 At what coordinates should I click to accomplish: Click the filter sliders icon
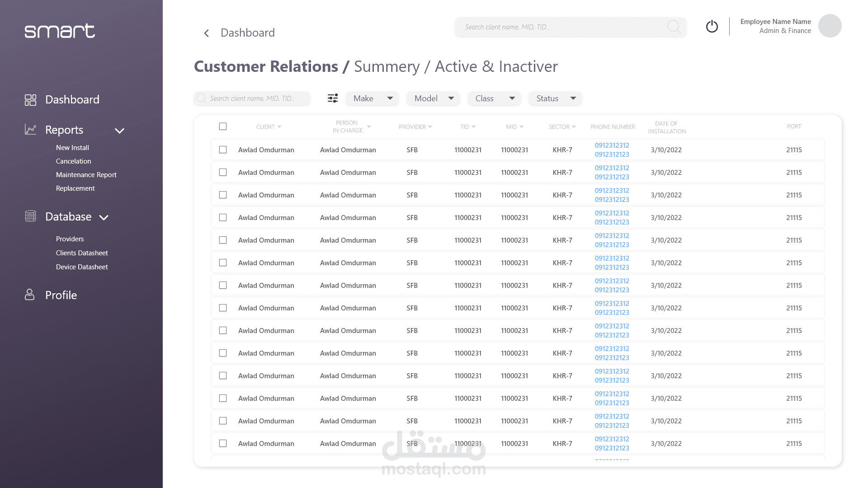(333, 98)
